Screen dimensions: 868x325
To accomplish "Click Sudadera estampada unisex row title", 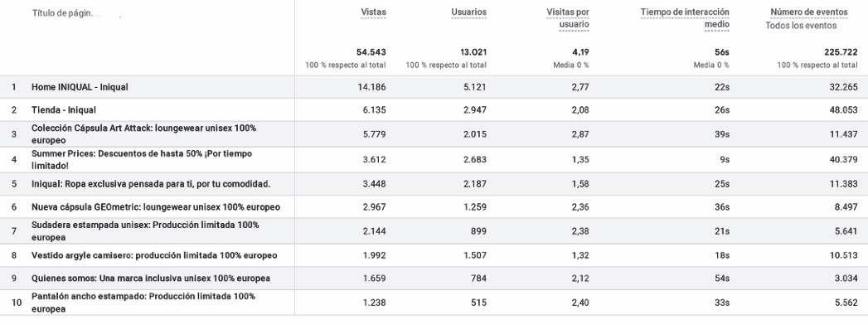I will [146, 230].
